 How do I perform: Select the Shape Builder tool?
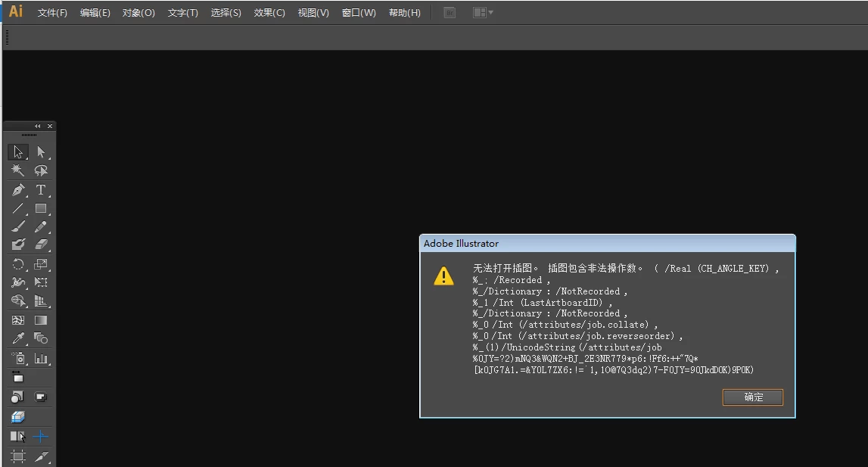(17, 300)
